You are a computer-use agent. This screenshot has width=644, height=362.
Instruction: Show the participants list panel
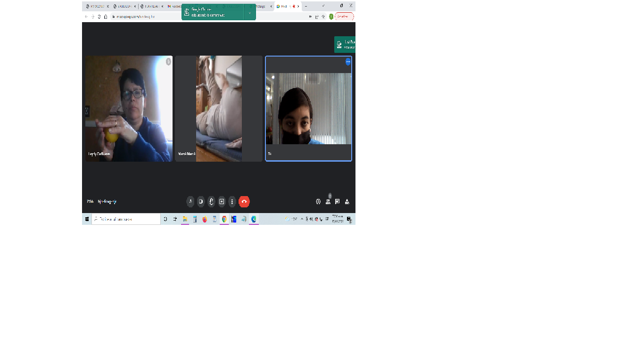click(x=328, y=202)
